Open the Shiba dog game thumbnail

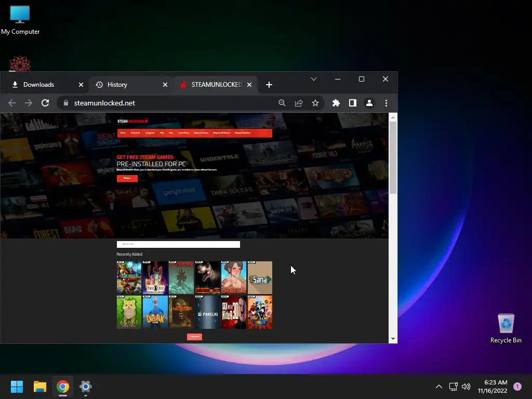129,312
